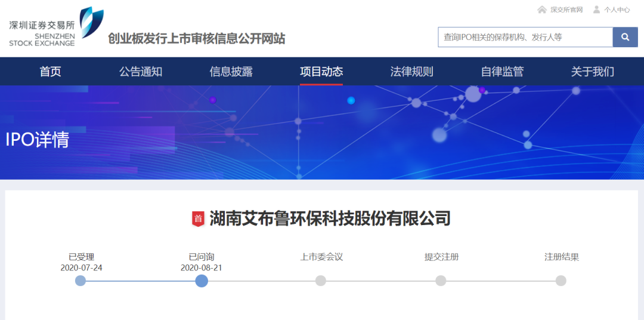This screenshot has height=320, width=644.
Task: Go to the 首页 menu item
Action: (51, 72)
